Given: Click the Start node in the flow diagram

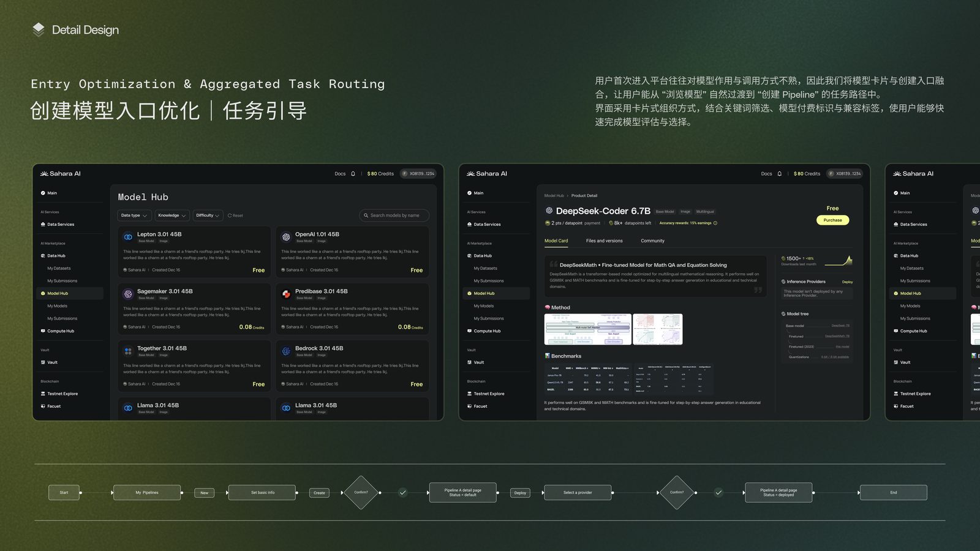Looking at the screenshot, I should pos(64,492).
